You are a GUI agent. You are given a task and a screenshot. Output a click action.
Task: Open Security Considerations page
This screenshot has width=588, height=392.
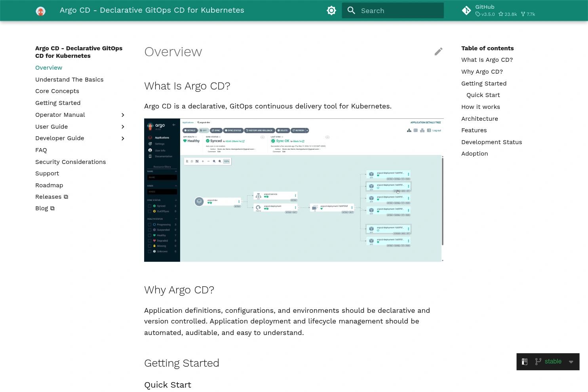70,162
